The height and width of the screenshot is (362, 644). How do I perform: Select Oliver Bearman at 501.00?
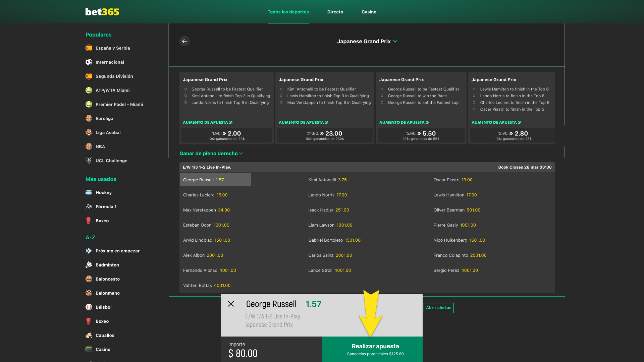point(457,210)
